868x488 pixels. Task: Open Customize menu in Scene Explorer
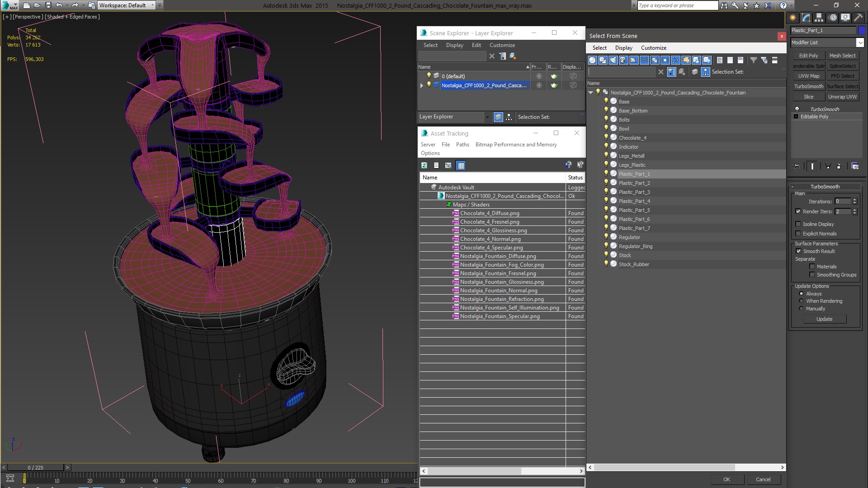point(502,45)
